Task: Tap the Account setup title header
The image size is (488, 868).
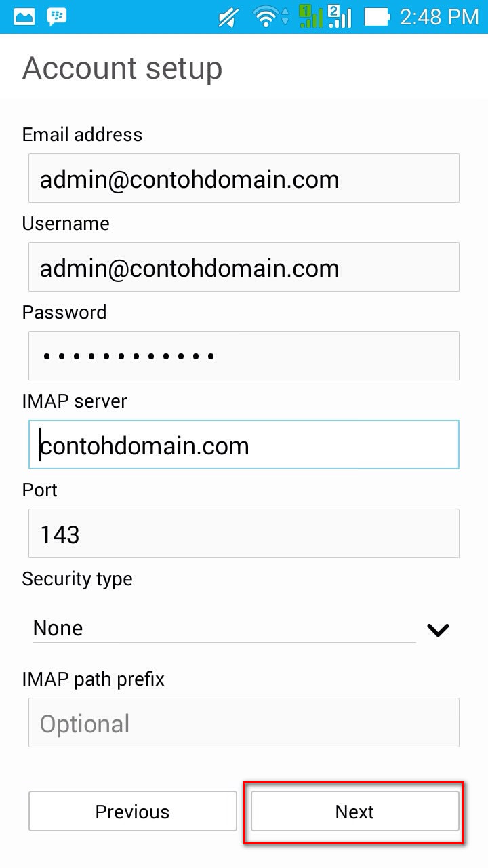Action: click(123, 68)
